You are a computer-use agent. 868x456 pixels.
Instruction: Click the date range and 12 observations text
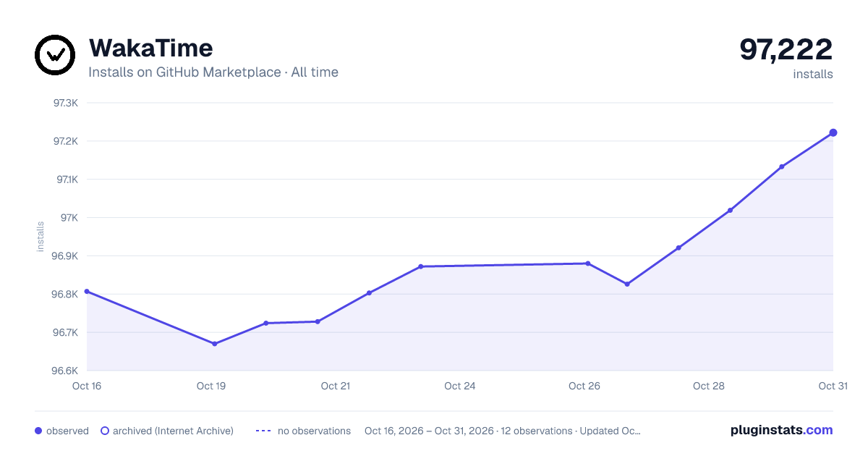tap(503, 431)
